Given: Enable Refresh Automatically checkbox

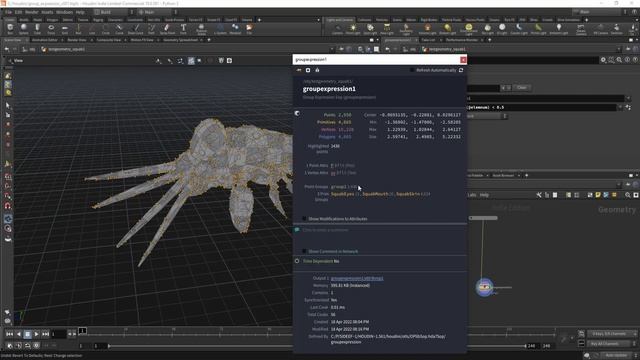Looking at the screenshot, I should pos(412,70).
